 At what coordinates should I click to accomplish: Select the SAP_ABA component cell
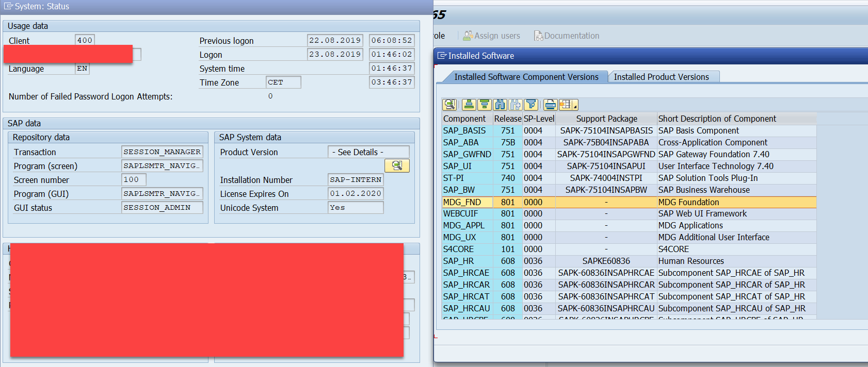pyautogui.click(x=467, y=143)
